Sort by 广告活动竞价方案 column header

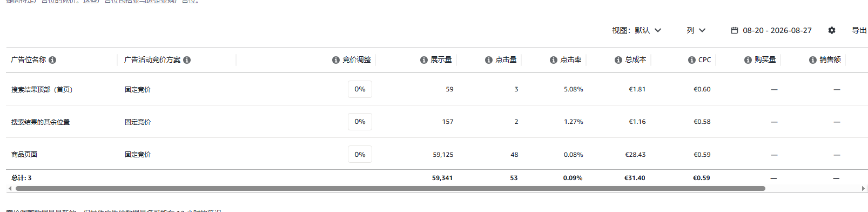point(152,60)
